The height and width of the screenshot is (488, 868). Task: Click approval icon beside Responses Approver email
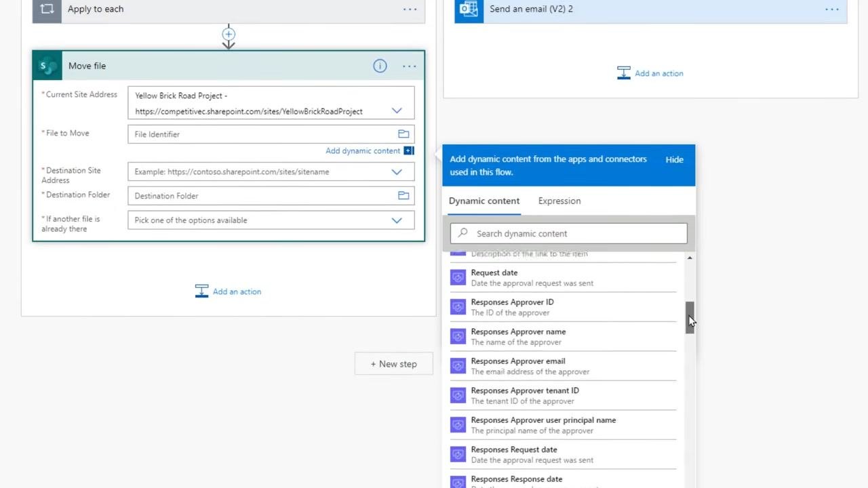point(458,366)
